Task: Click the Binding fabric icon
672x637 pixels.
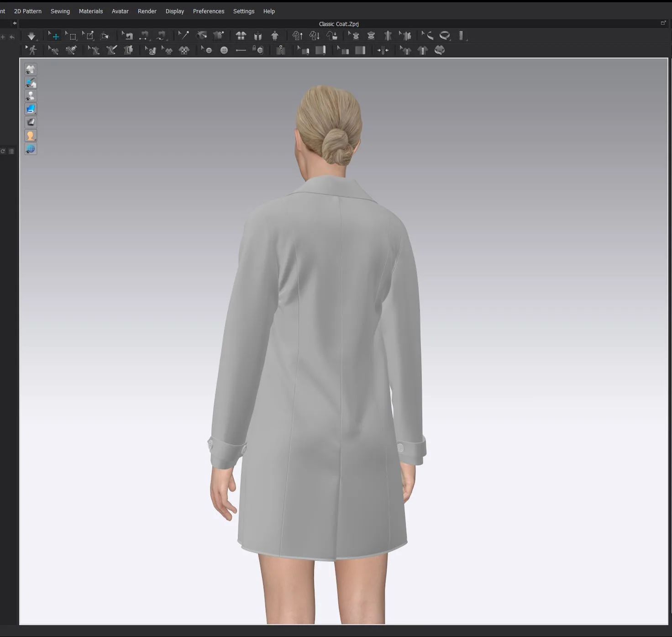Action: (x=360, y=50)
